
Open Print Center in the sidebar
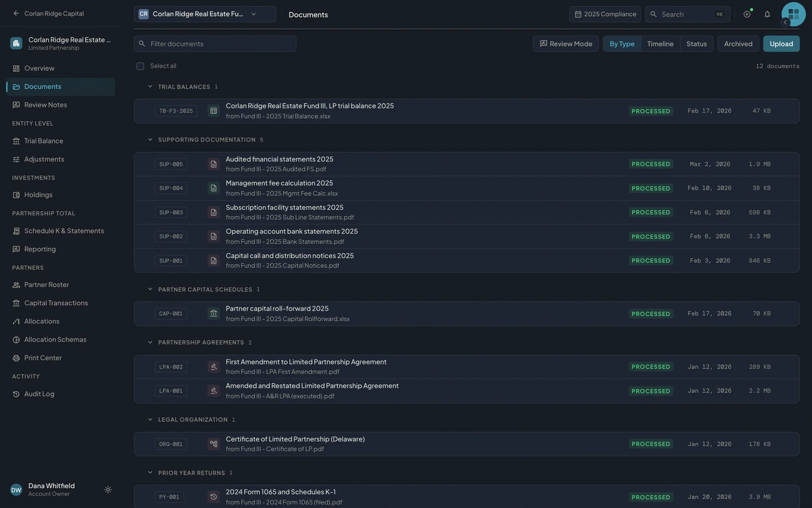coord(61,358)
